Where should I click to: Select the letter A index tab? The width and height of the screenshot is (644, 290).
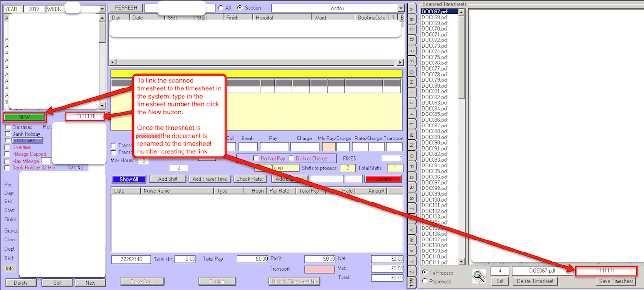[411, 8]
